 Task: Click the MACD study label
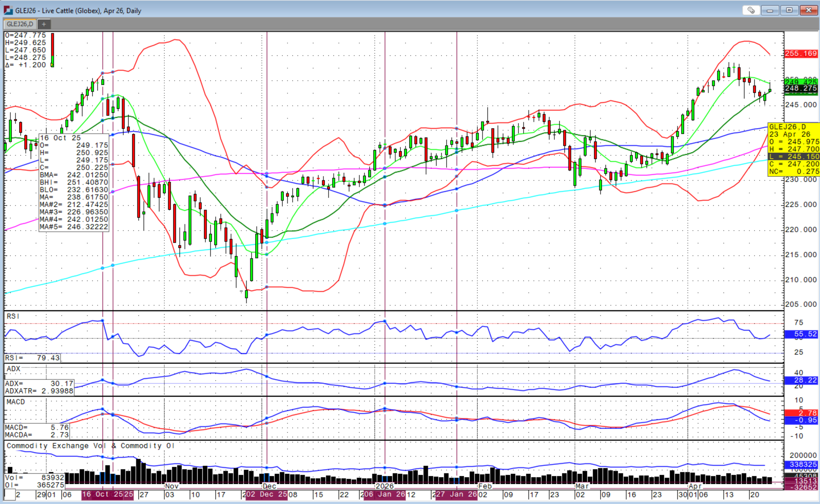click(16, 402)
